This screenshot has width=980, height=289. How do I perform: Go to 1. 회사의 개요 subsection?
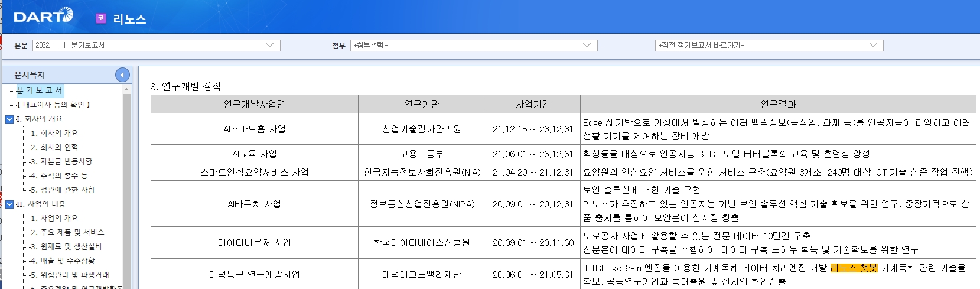54,133
